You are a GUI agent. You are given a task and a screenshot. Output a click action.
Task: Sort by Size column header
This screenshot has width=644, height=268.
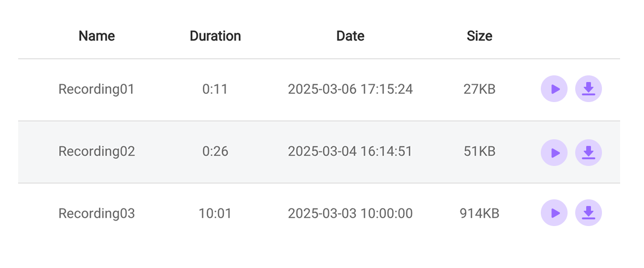(x=480, y=36)
